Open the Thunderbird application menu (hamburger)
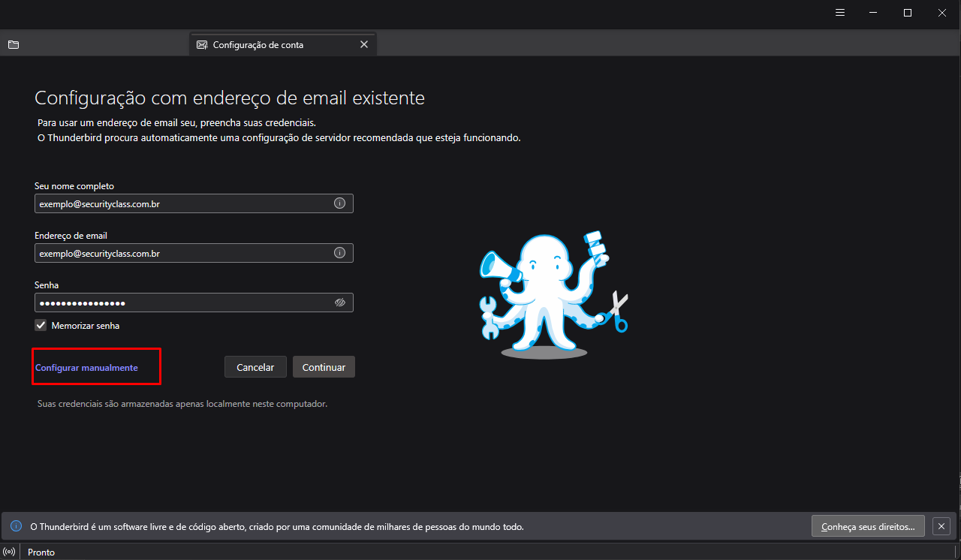The image size is (961, 560). (x=840, y=13)
